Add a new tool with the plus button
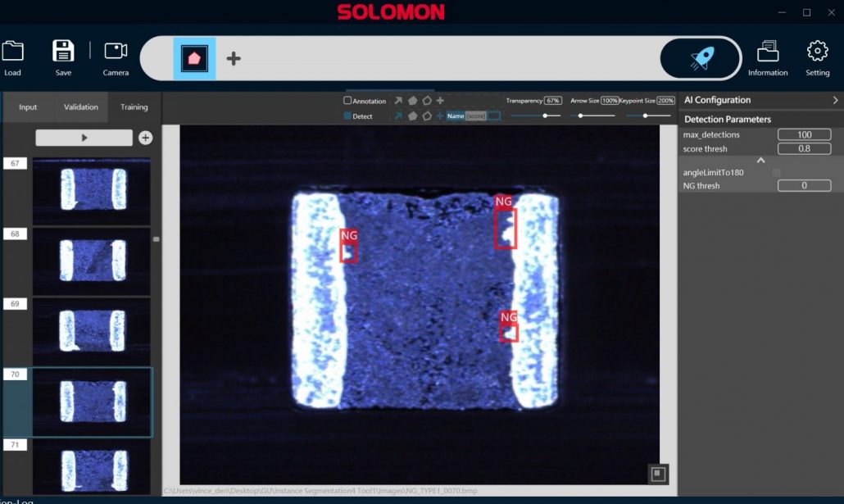 point(234,58)
